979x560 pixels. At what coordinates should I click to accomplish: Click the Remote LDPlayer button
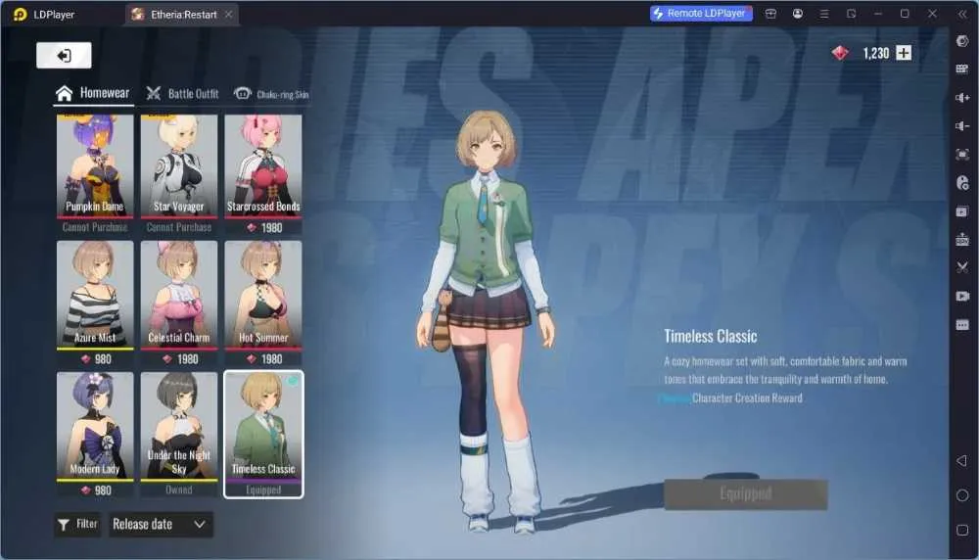pyautogui.click(x=701, y=13)
